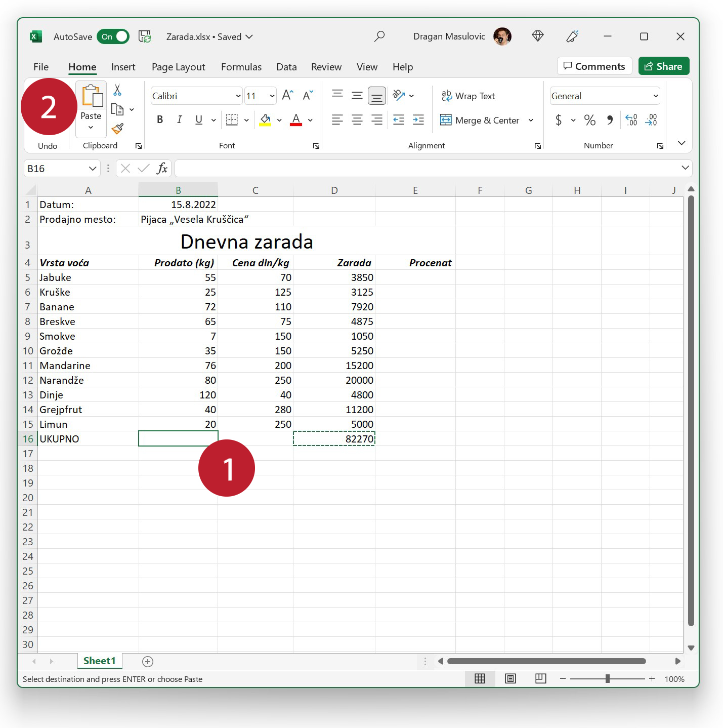
Task: Apply yellow fill color to cell
Action: coord(265,120)
